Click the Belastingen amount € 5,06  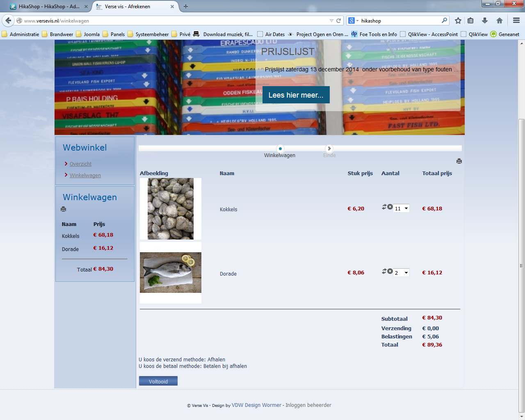431,337
